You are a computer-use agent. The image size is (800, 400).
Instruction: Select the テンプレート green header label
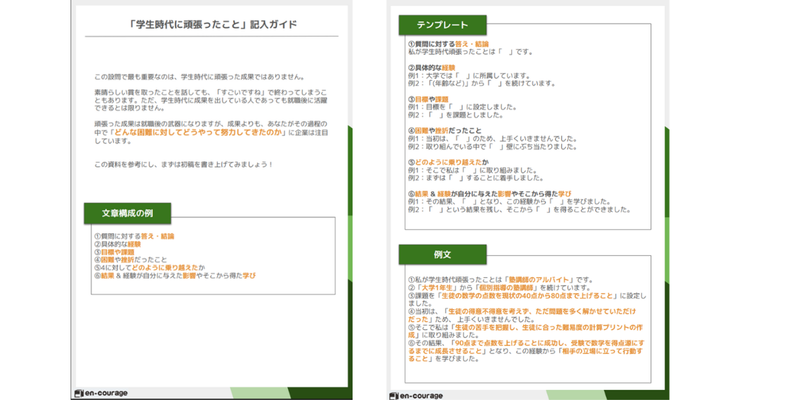[x=439, y=23]
